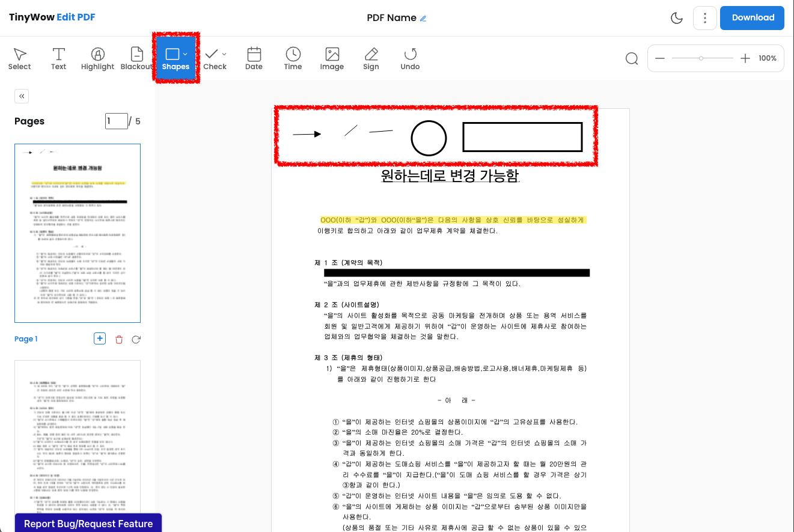Toggle dark mode with the moon icon
This screenshot has height=532, width=794.
(676, 18)
